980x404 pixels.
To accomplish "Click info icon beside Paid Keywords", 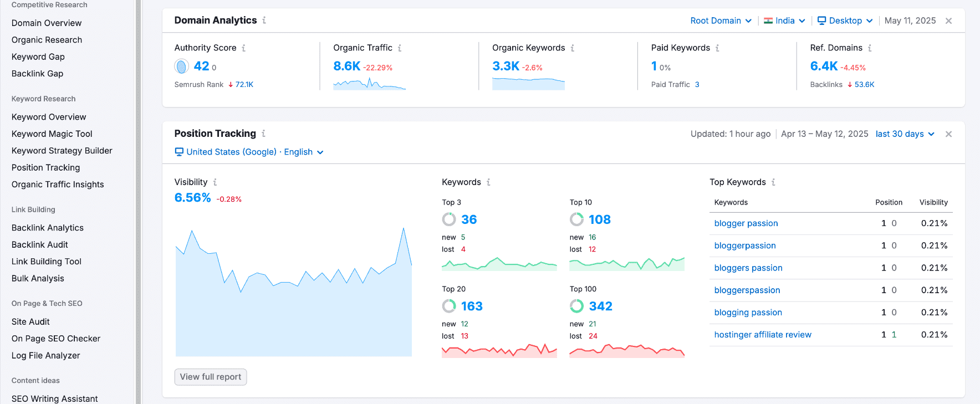I will (717, 48).
